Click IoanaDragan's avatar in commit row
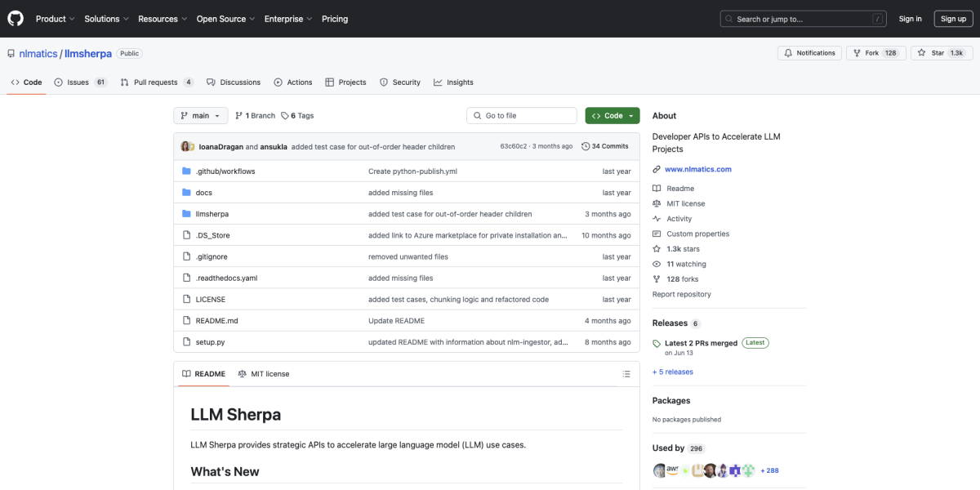Image resolution: width=980 pixels, height=490 pixels. pyautogui.click(x=185, y=146)
